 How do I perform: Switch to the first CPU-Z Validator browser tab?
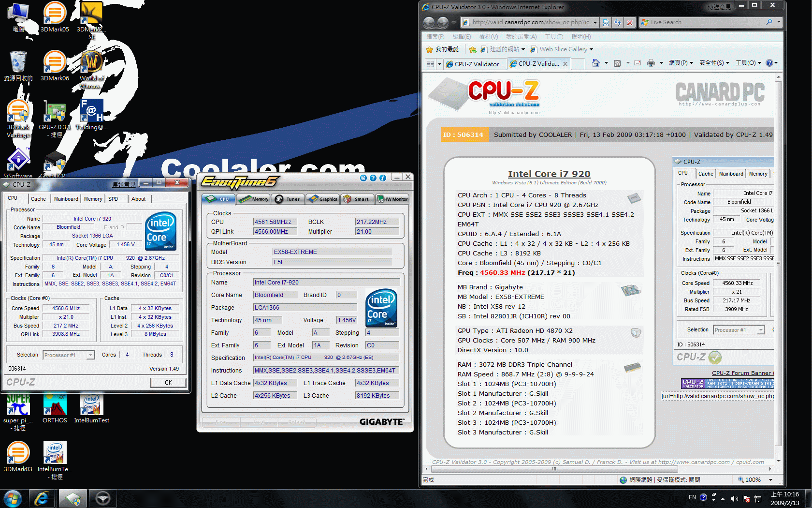[476, 64]
